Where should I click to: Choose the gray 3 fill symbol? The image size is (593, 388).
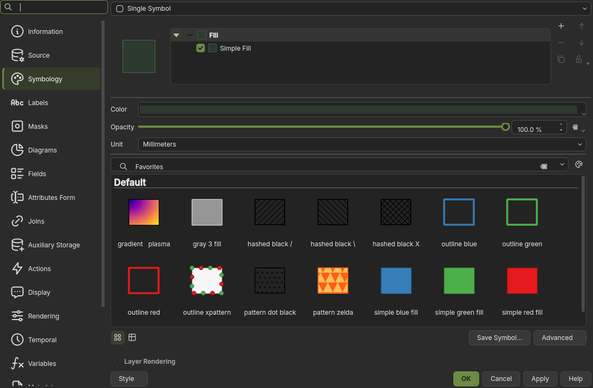207,222
